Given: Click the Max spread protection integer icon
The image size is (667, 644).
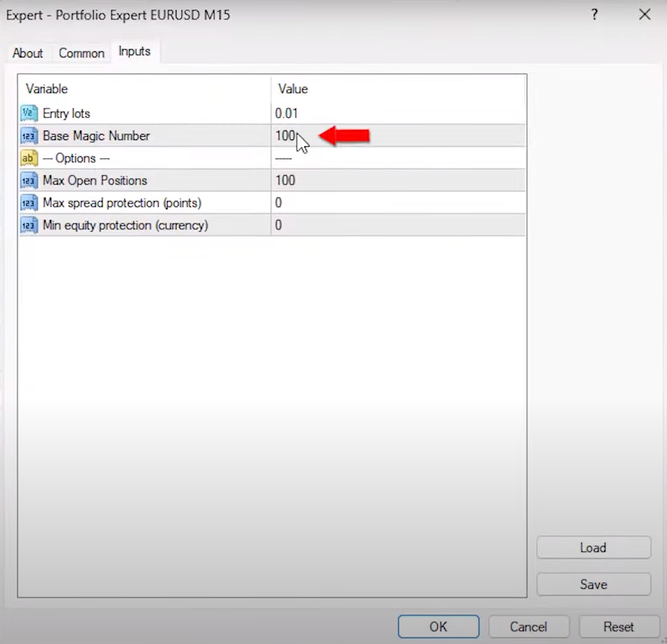Looking at the screenshot, I should (29, 203).
